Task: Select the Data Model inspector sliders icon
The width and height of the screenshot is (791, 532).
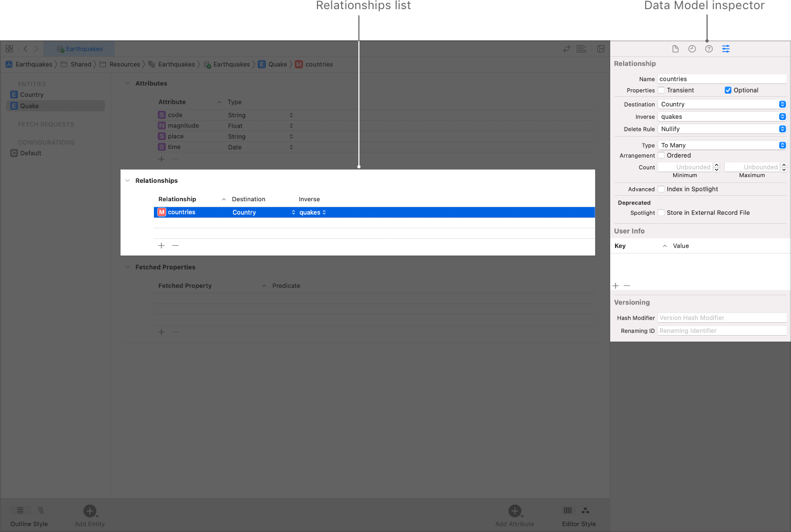Action: (x=726, y=48)
